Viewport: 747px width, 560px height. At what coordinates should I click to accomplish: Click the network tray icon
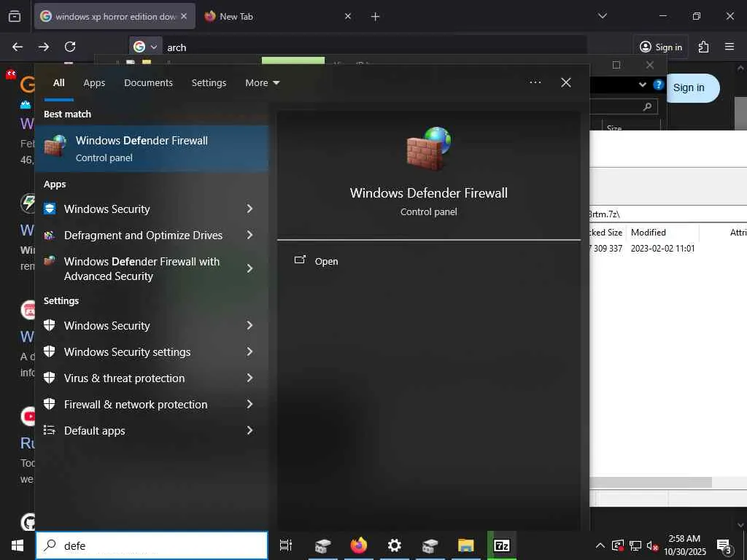[x=635, y=545]
